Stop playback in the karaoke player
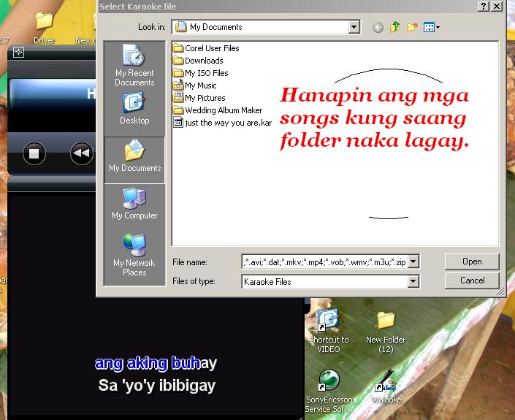The width and height of the screenshot is (515, 420). [34, 153]
